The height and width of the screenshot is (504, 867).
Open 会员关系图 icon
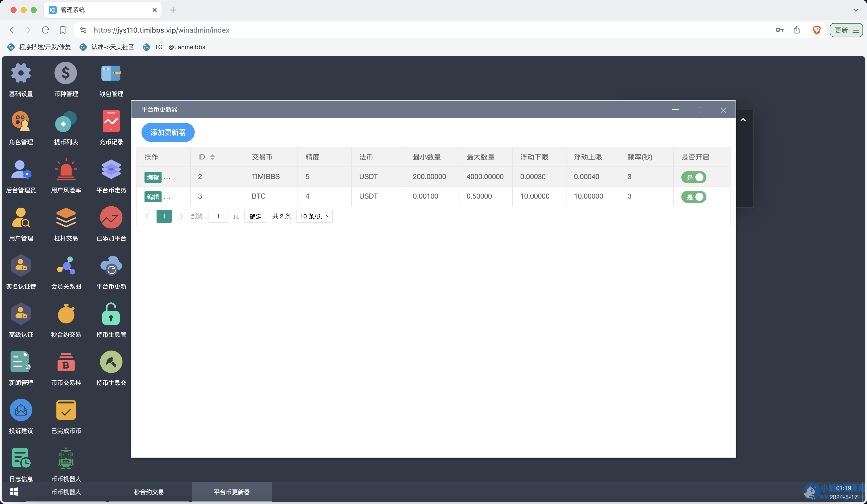pyautogui.click(x=66, y=265)
